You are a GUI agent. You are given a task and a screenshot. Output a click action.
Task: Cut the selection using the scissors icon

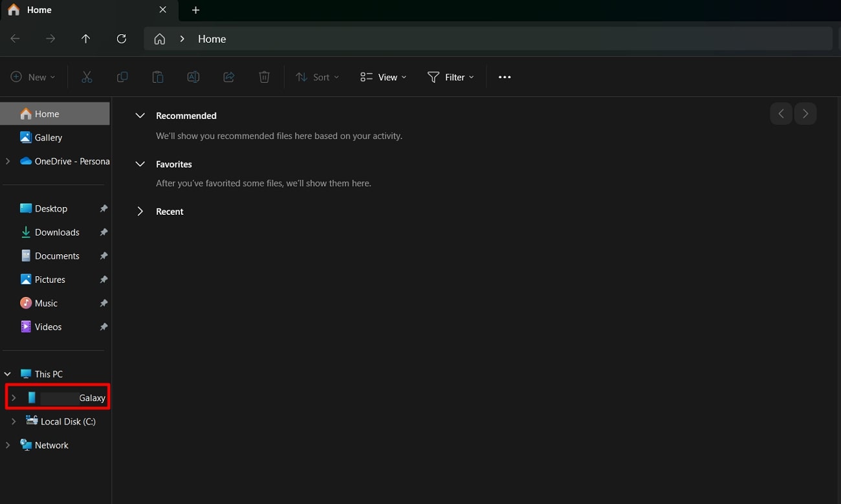point(87,76)
